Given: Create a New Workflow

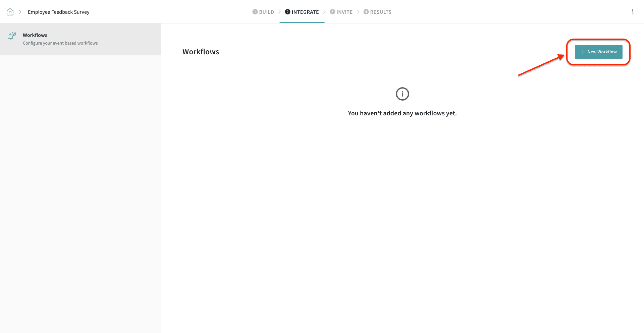Looking at the screenshot, I should point(598,52).
